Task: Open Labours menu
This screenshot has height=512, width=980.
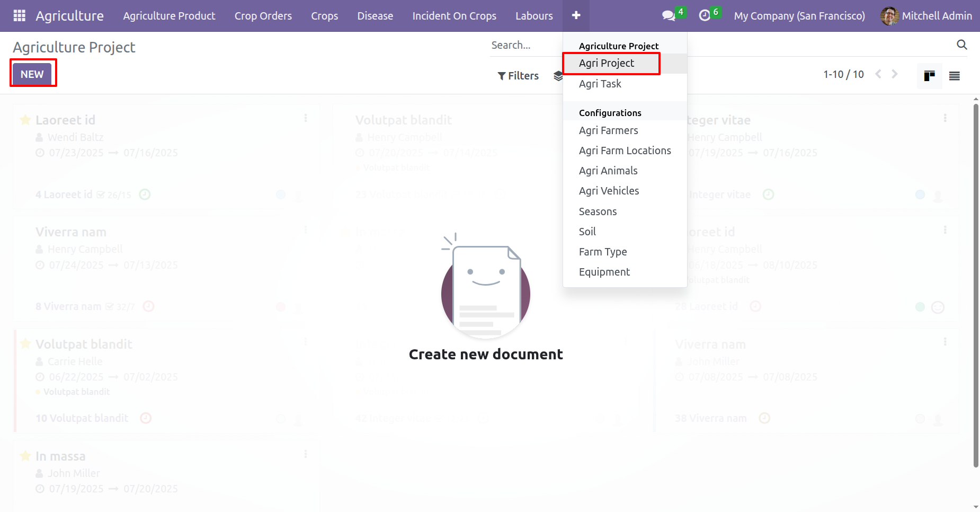Action: coord(534,16)
